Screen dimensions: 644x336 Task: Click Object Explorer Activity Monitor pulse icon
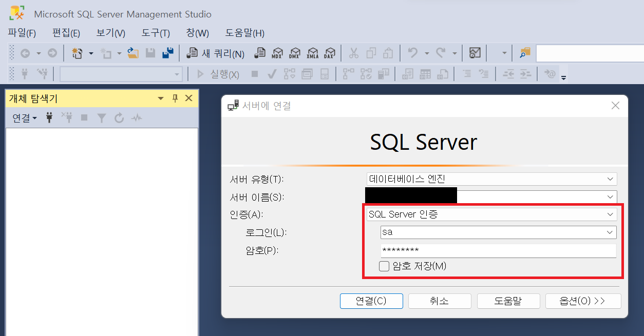pyautogui.click(x=136, y=118)
